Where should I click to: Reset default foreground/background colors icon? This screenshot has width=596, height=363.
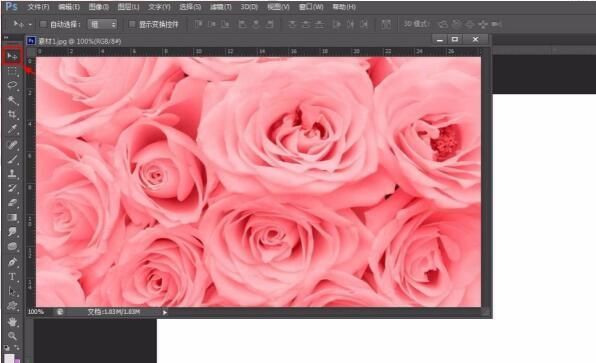(6, 347)
